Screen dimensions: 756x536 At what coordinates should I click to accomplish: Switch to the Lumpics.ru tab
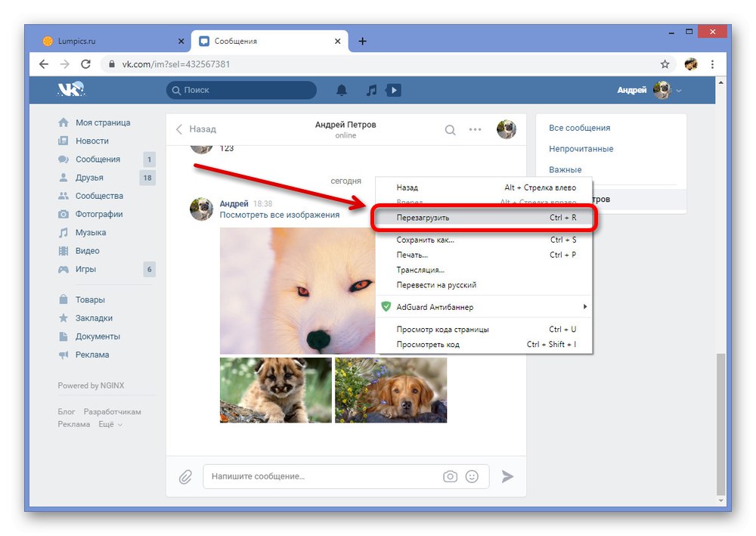114,42
